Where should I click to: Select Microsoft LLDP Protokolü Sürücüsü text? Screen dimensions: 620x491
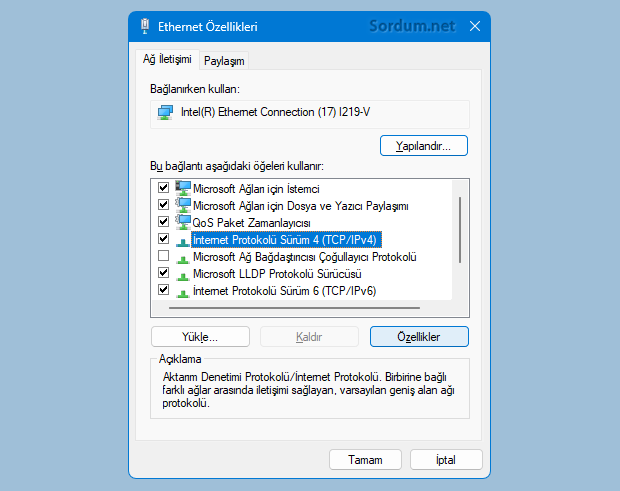[277, 274]
